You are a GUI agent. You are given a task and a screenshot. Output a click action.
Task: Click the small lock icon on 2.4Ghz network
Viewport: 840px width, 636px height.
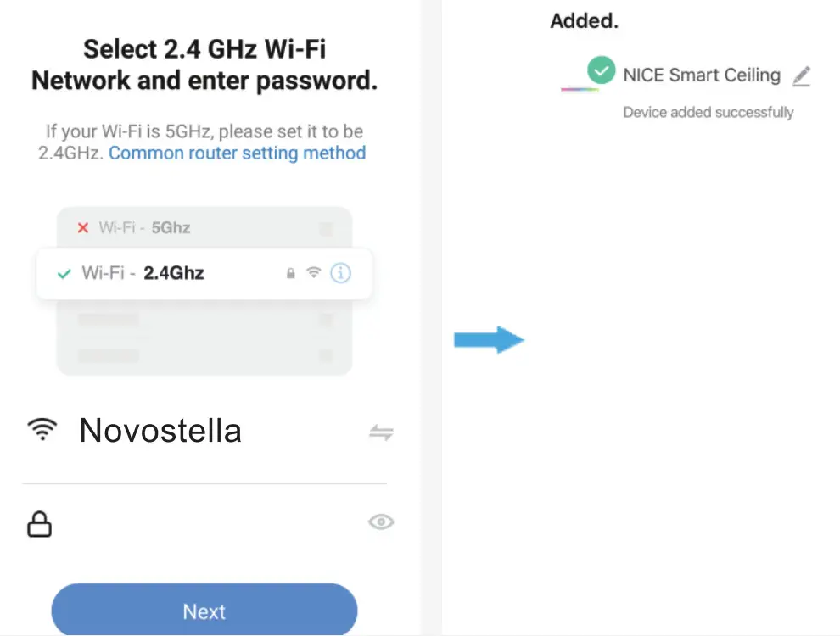tap(291, 273)
